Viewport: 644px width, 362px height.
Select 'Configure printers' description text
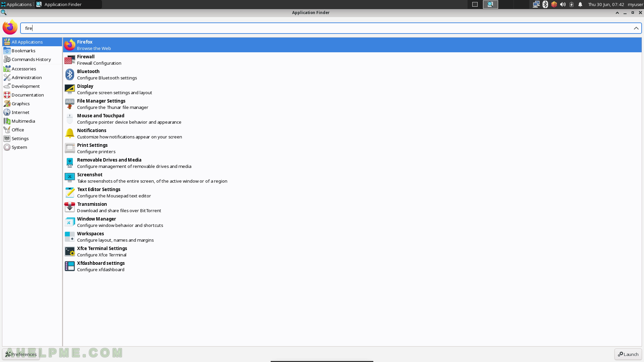96,152
